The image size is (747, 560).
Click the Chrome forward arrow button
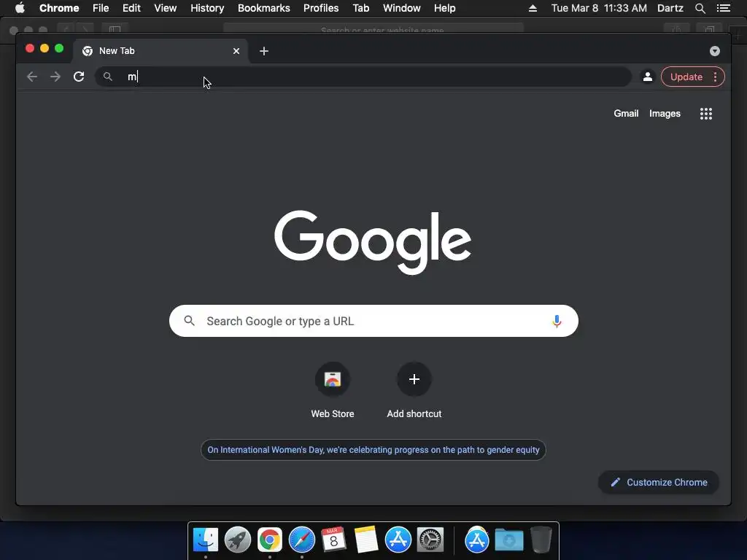coord(55,77)
